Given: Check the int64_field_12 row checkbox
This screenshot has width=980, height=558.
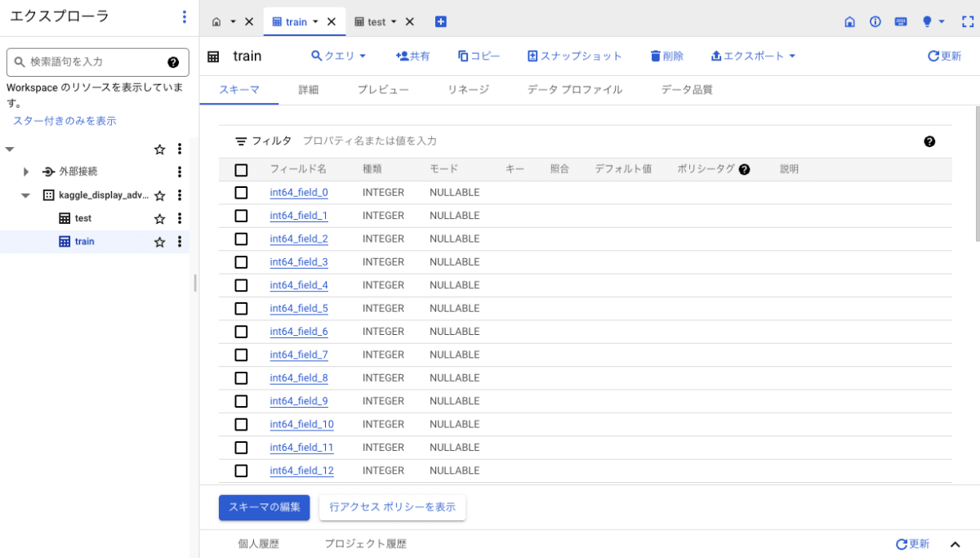Looking at the screenshot, I should pos(241,471).
